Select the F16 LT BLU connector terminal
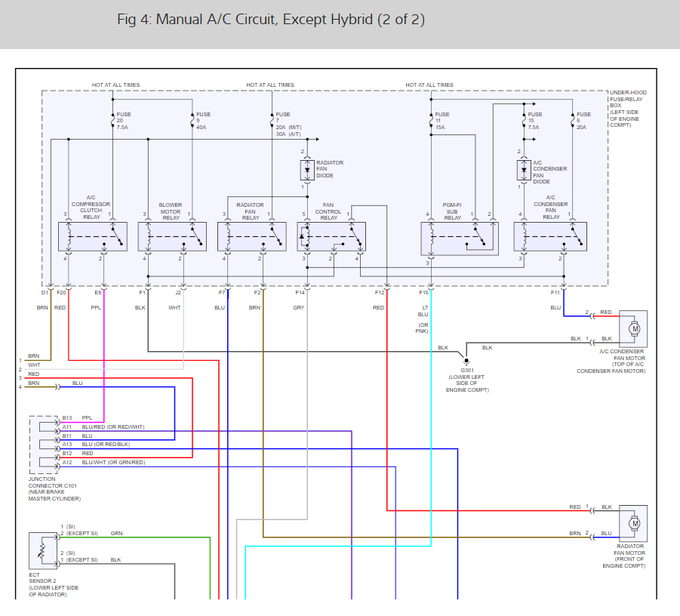The height and width of the screenshot is (616, 680). pos(431,287)
